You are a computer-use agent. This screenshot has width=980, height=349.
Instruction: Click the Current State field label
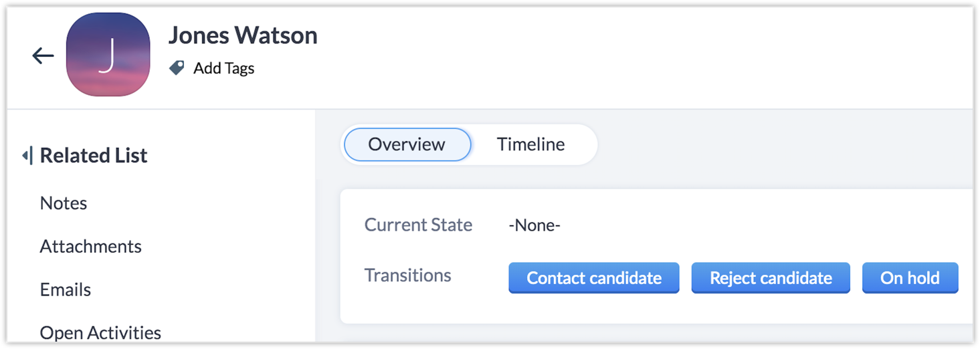(x=418, y=225)
